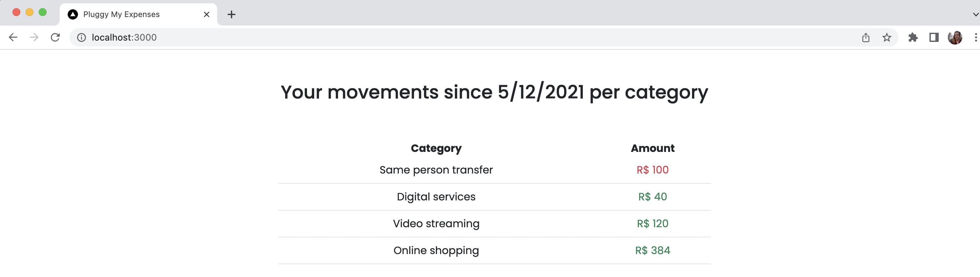Bookmark this page with the star icon
This screenshot has height=277, width=980.
coord(887,37)
